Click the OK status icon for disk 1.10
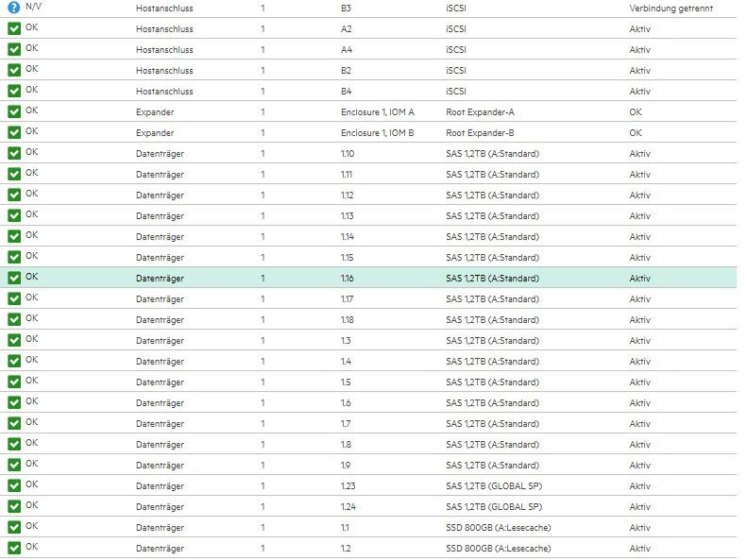The image size is (747, 560). click(x=14, y=154)
